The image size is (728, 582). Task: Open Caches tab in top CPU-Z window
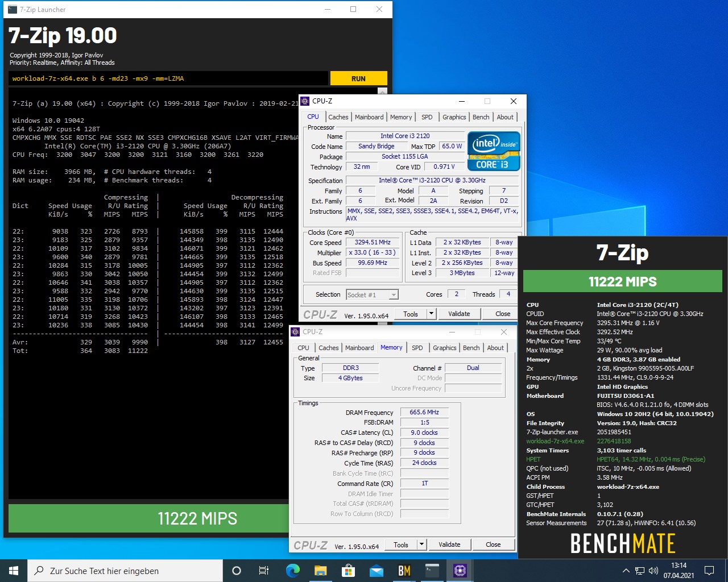[338, 117]
